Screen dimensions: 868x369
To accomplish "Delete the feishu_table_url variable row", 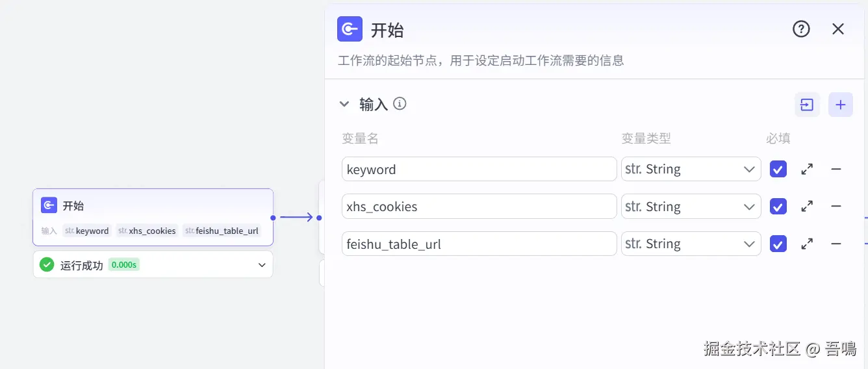I will [x=836, y=244].
